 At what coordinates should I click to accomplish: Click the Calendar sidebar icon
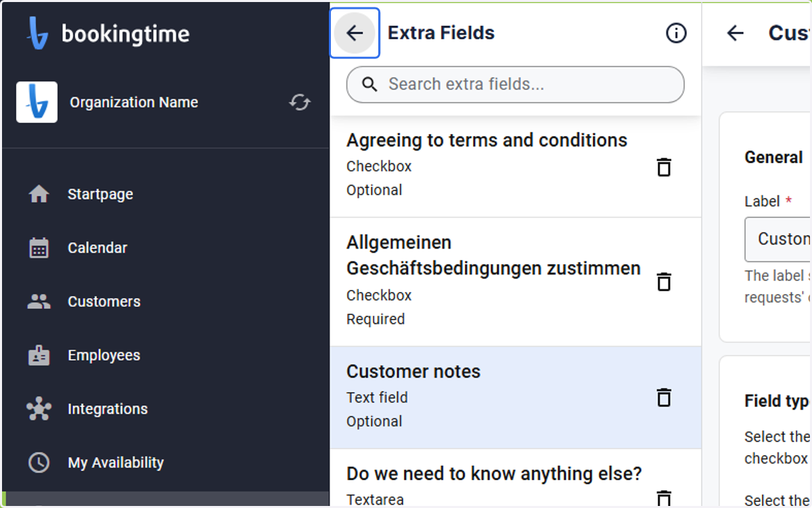coord(39,248)
